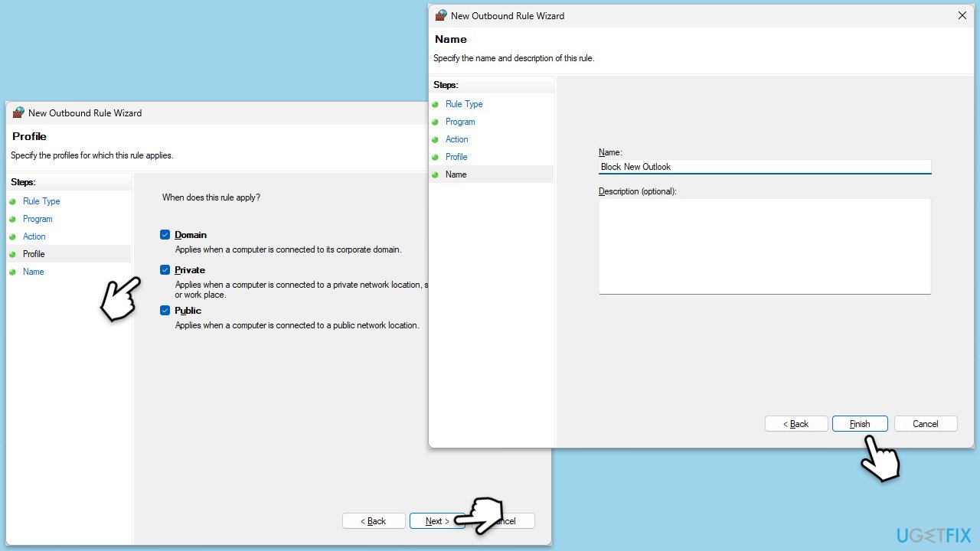980x551 pixels.
Task: Open Program step in Name wizard
Action: point(460,122)
